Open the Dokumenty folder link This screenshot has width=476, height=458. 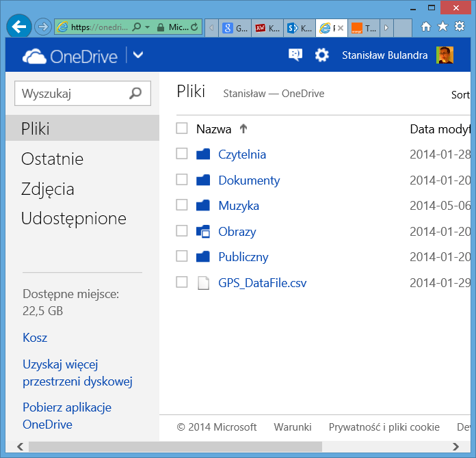click(249, 180)
